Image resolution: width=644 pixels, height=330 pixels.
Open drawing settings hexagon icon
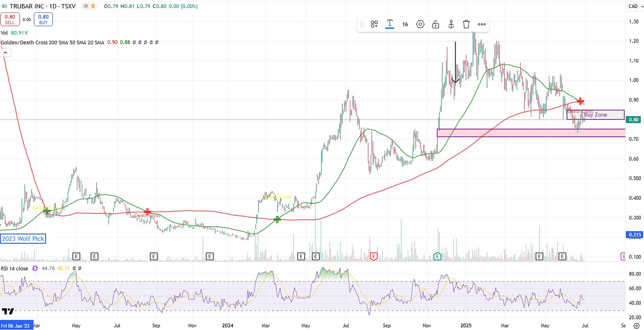point(420,24)
